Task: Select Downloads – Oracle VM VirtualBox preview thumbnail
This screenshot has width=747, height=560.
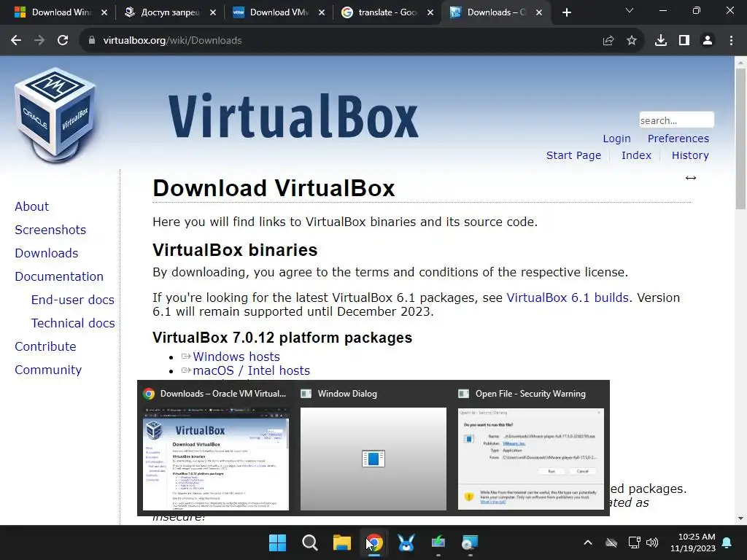Action: coord(216,458)
